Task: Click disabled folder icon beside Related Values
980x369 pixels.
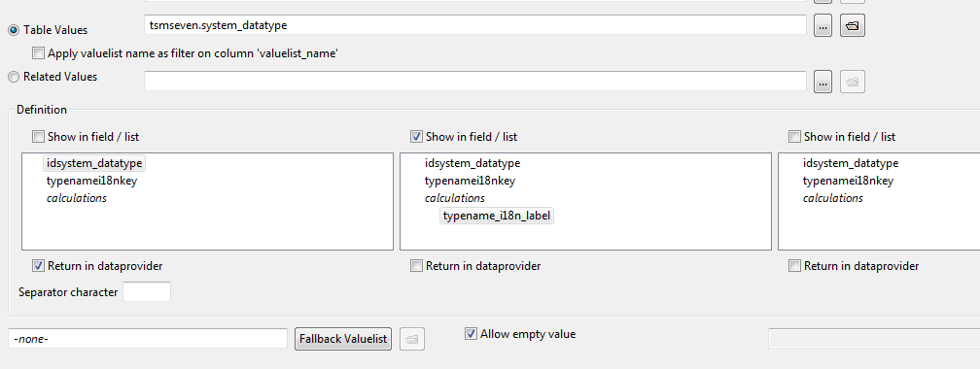Action: click(x=853, y=82)
